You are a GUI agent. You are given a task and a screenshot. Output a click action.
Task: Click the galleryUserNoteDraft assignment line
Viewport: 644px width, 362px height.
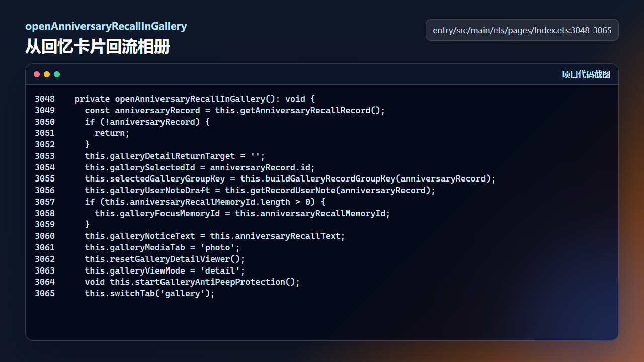260,191
